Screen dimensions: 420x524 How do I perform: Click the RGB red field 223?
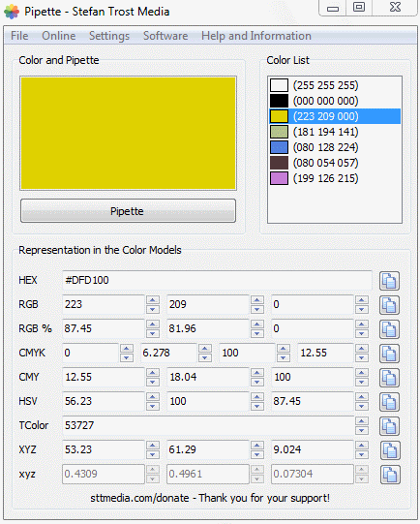point(104,304)
